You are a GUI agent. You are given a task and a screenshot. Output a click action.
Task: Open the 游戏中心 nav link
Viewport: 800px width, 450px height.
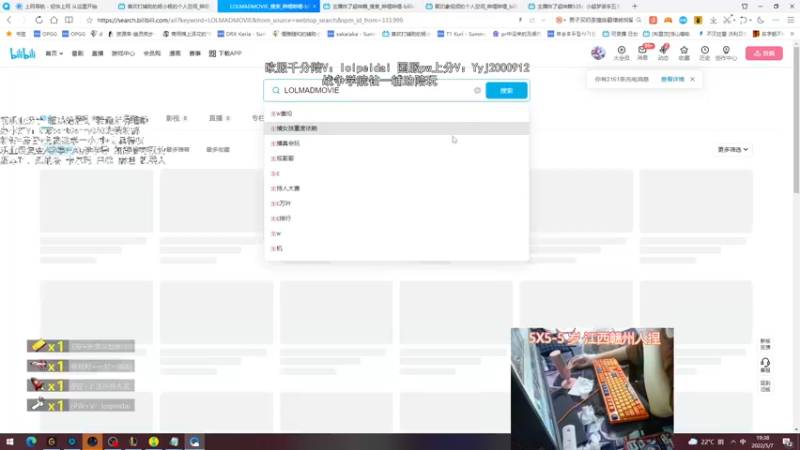coord(123,53)
